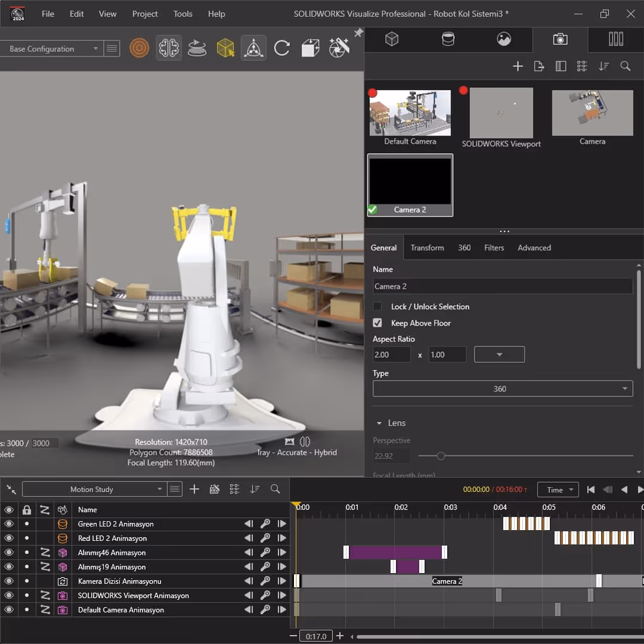Add a new camera with the plus icon
The image size is (644, 644).
518,66
